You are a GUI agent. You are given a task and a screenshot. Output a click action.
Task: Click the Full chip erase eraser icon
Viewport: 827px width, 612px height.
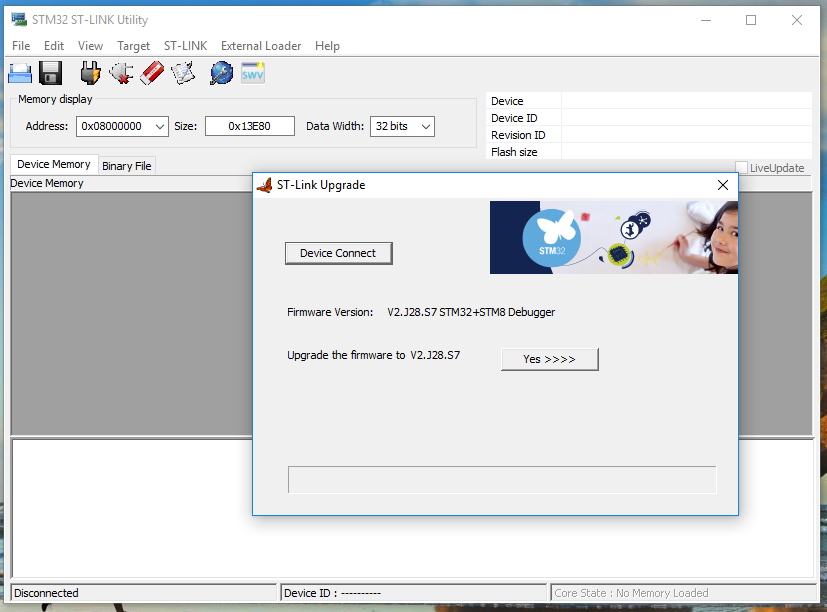click(x=152, y=73)
